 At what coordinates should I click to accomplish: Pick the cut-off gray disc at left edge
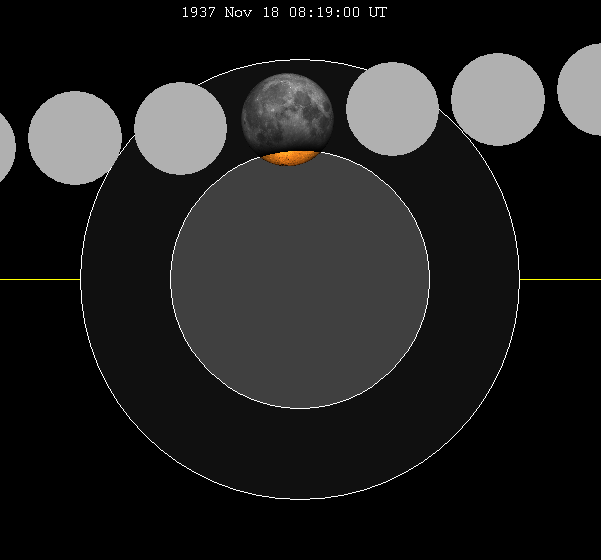[5, 148]
